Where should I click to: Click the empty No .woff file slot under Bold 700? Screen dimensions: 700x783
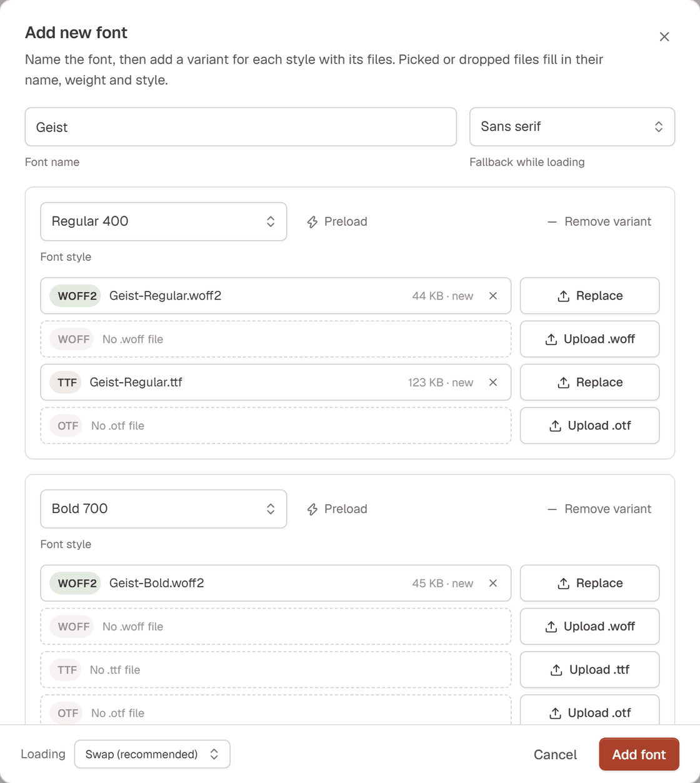pos(276,626)
